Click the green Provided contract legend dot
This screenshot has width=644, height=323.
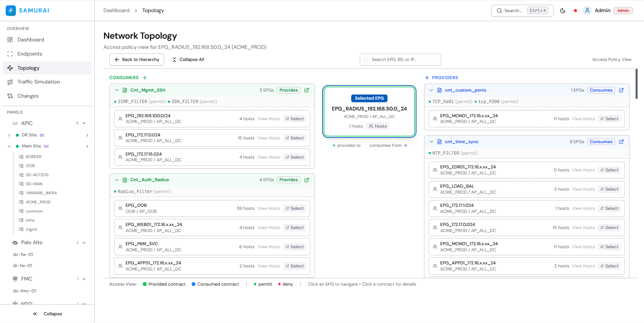tap(144, 284)
